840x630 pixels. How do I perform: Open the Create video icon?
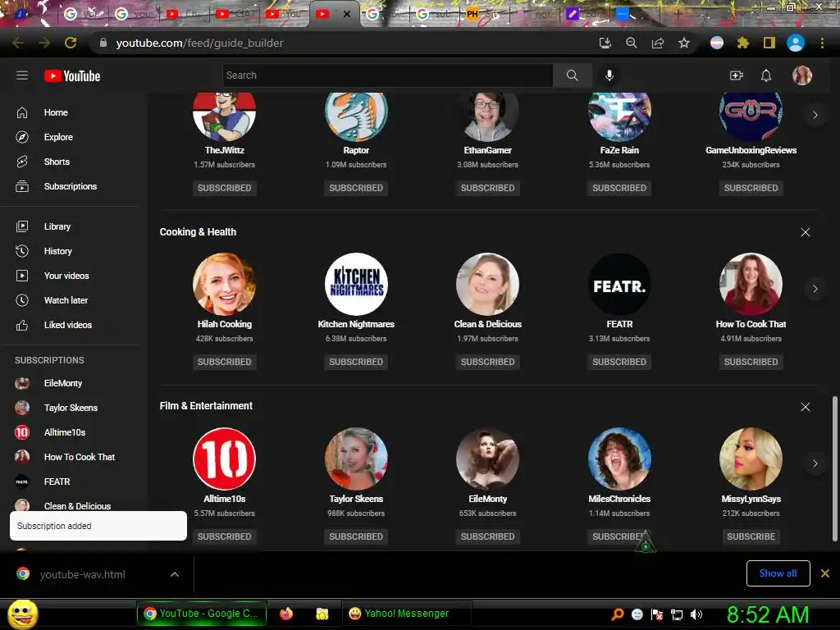pyautogui.click(x=737, y=75)
